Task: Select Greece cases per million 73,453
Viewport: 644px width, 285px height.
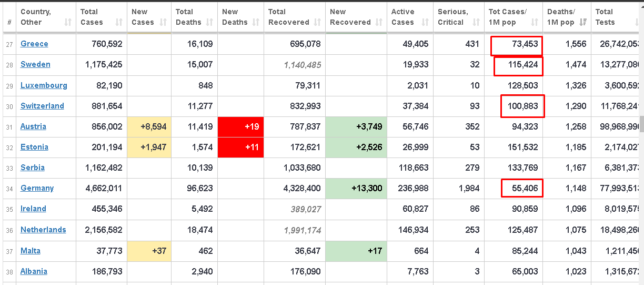Action: tap(525, 44)
